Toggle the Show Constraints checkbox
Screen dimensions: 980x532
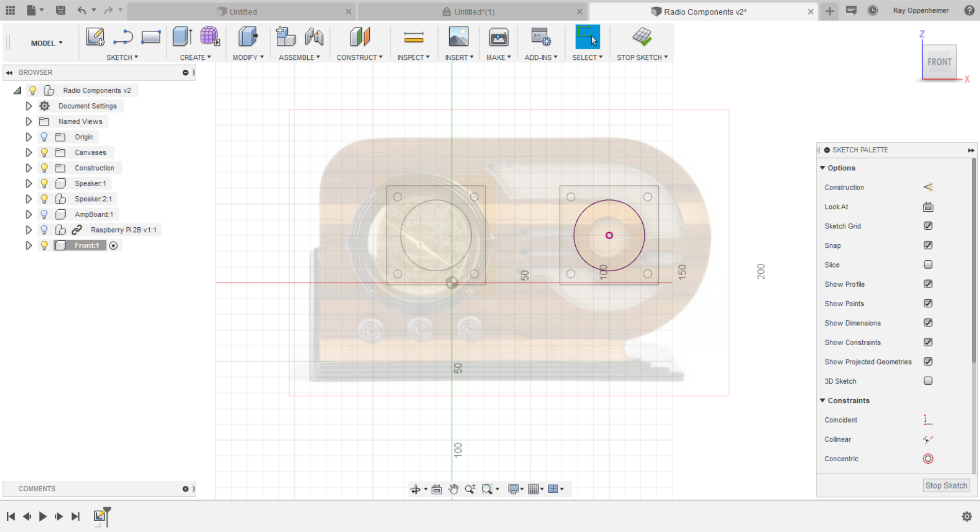pos(928,342)
